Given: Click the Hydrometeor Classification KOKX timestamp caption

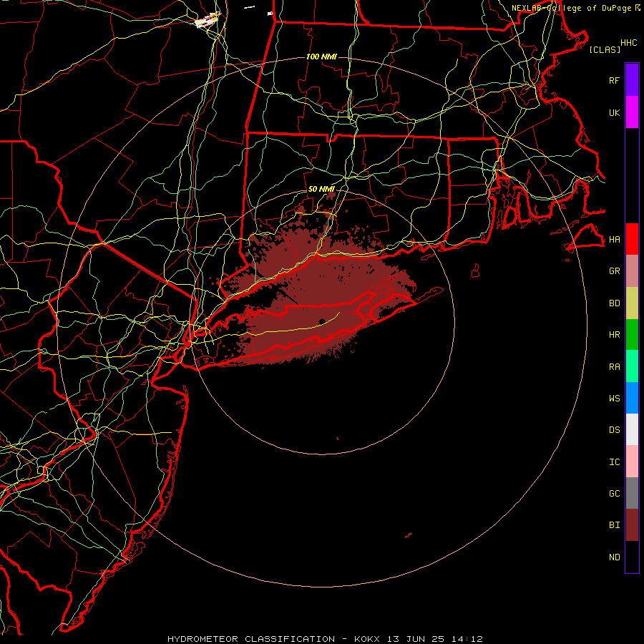Looking at the screenshot, I should click(325, 639).
